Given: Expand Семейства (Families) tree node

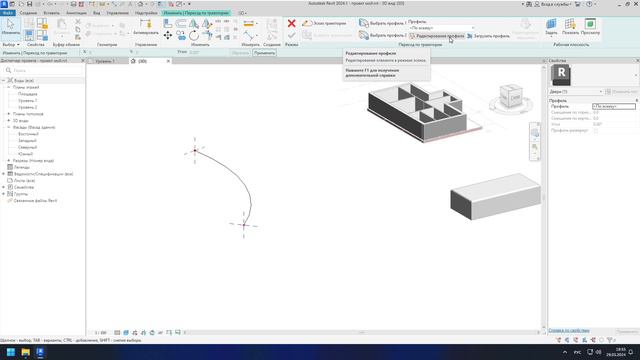Looking at the screenshot, I should coord(4,187).
